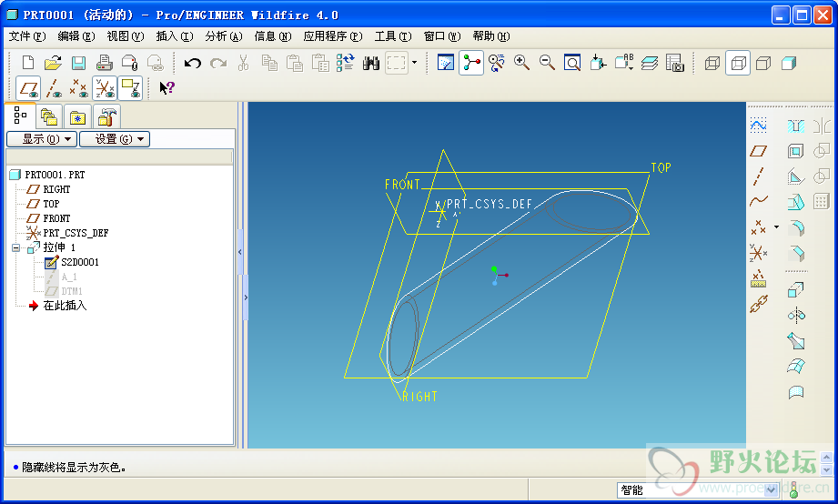Activate Zoom Out tool
Image resolution: width=838 pixels, height=504 pixels.
click(547, 63)
